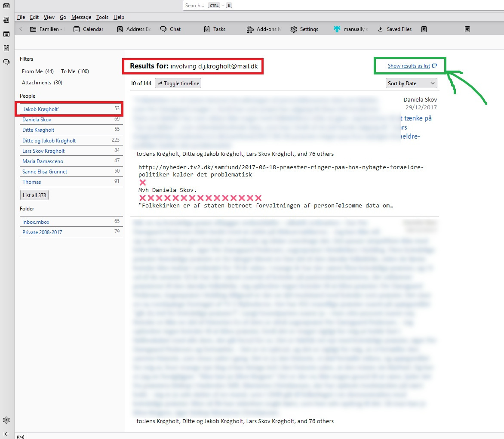Open the Help menu
Viewport: 504px width, 439px height.
click(x=119, y=17)
